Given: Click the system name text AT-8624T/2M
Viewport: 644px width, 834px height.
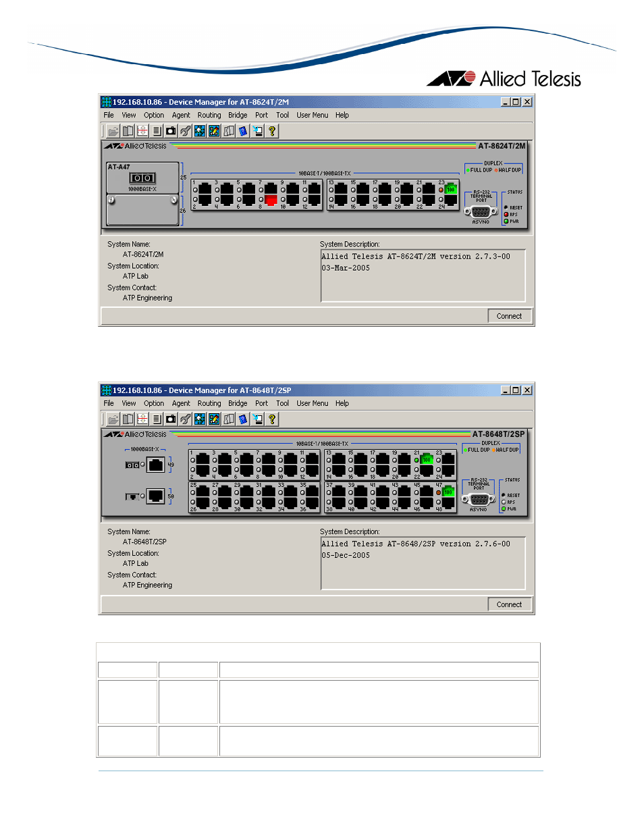Looking at the screenshot, I should coord(143,255).
